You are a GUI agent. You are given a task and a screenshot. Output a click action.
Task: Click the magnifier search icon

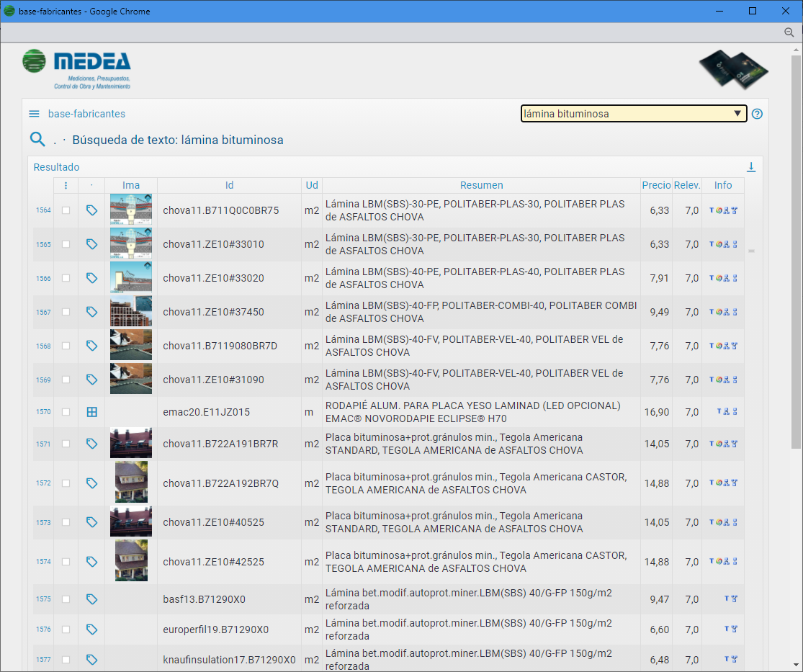[37, 140]
